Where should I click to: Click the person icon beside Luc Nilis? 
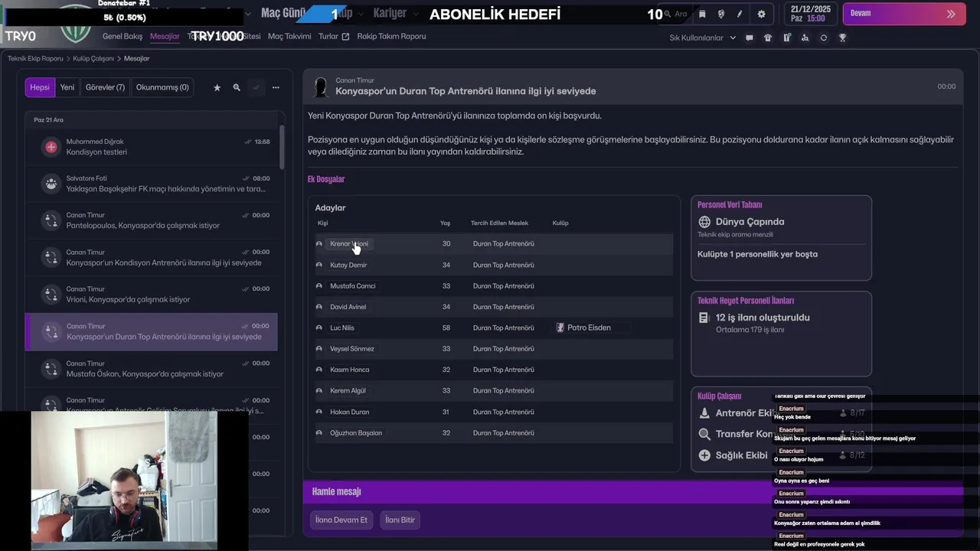pyautogui.click(x=319, y=328)
